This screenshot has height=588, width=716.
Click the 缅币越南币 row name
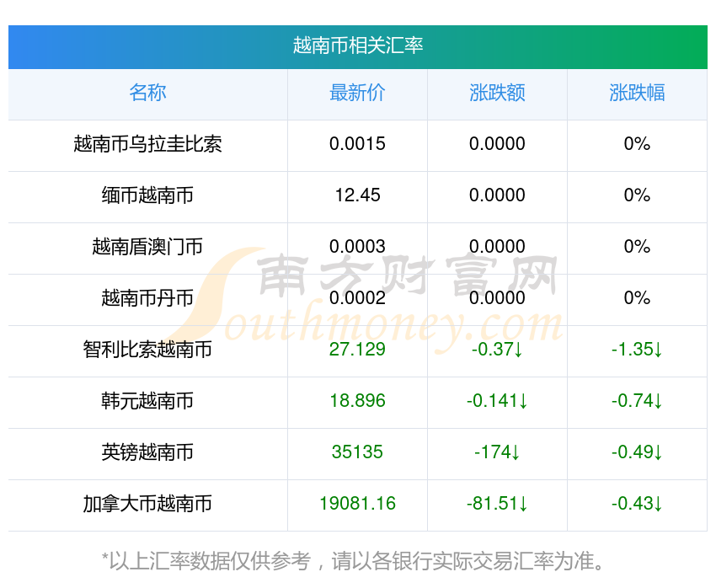pos(147,195)
